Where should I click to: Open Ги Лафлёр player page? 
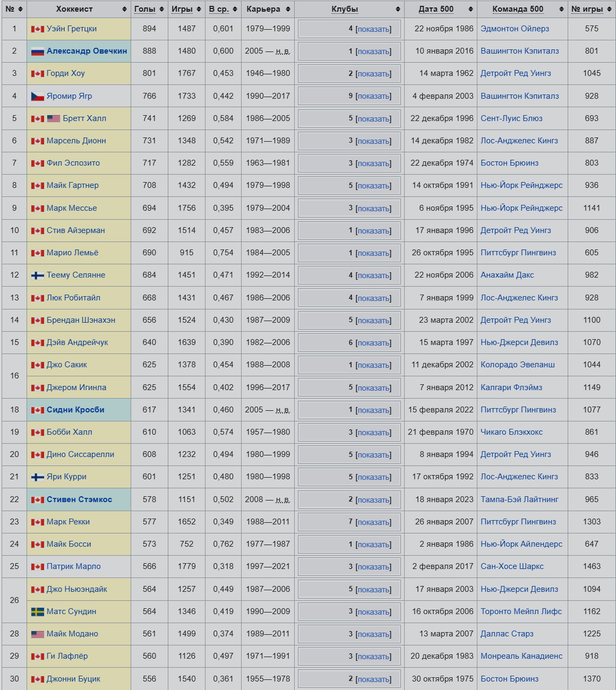[x=67, y=656]
